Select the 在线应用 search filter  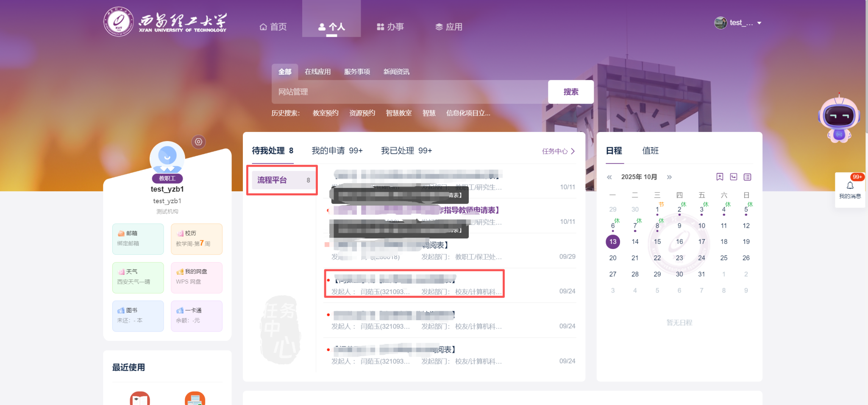pyautogui.click(x=317, y=72)
